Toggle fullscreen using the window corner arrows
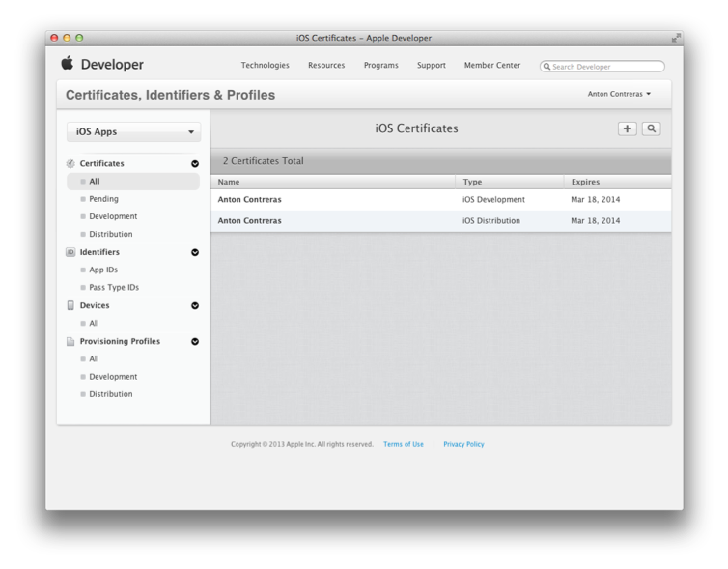 pyautogui.click(x=676, y=38)
